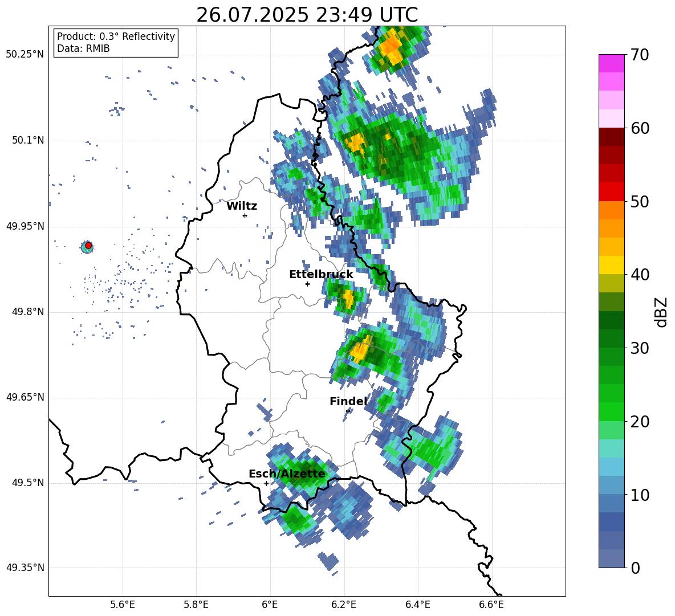Click the Ettelbruck city label

(321, 275)
